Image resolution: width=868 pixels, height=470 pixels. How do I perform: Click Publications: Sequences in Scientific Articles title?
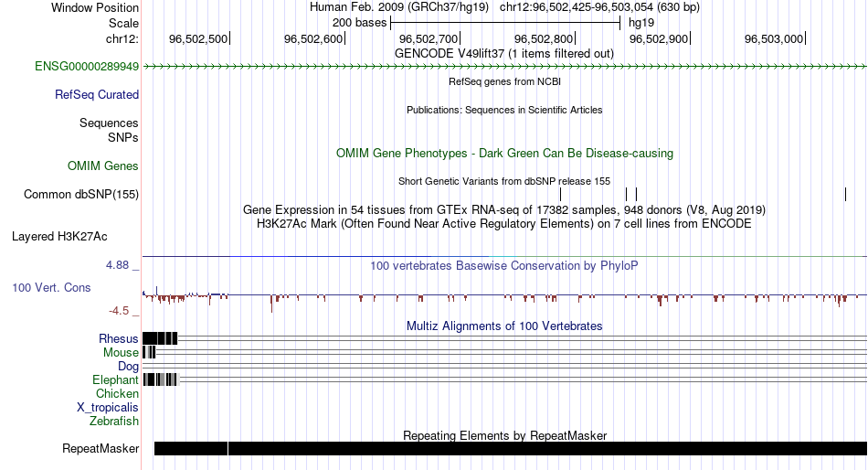pos(504,111)
